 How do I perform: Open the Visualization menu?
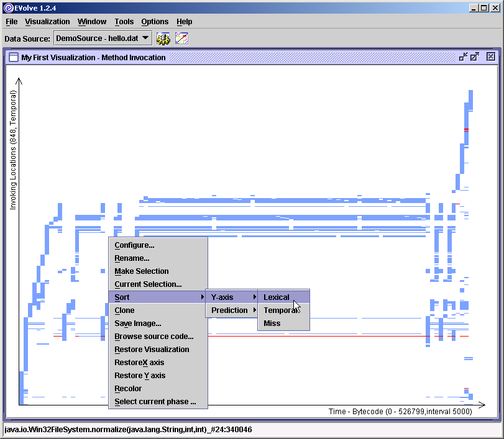[47, 22]
